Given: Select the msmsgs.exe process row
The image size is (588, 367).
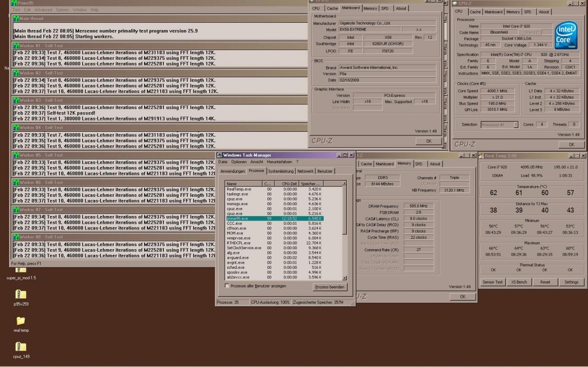Looking at the screenshot, I should click(x=274, y=204).
